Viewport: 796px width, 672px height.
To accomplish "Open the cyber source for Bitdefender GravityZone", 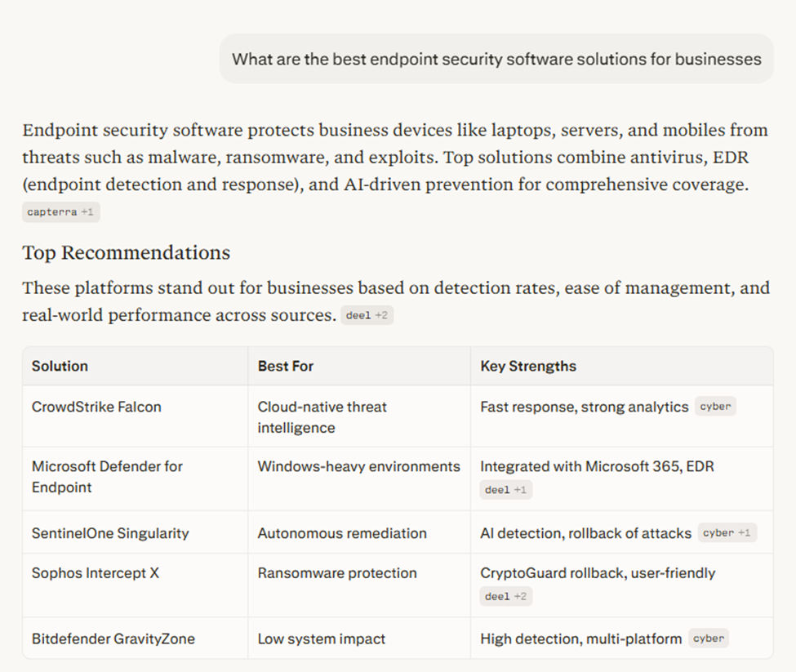I will point(708,639).
